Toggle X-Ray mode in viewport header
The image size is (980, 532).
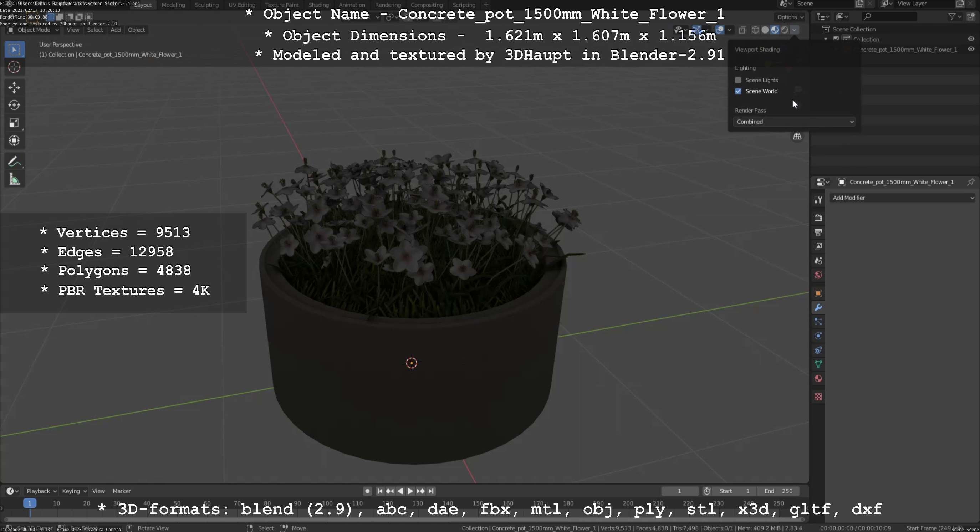pos(742,30)
